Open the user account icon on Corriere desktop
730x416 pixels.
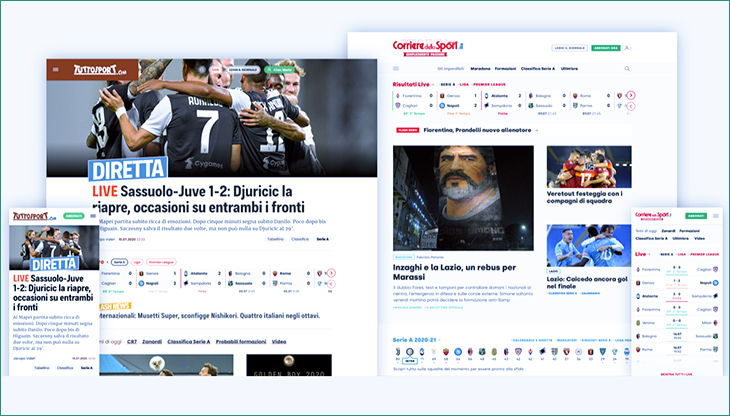(x=627, y=47)
